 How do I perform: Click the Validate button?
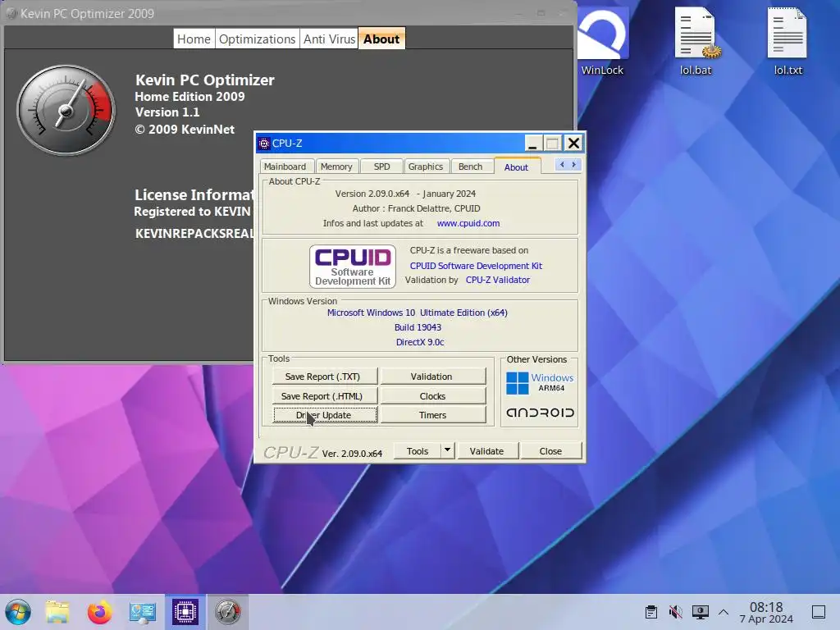click(487, 451)
